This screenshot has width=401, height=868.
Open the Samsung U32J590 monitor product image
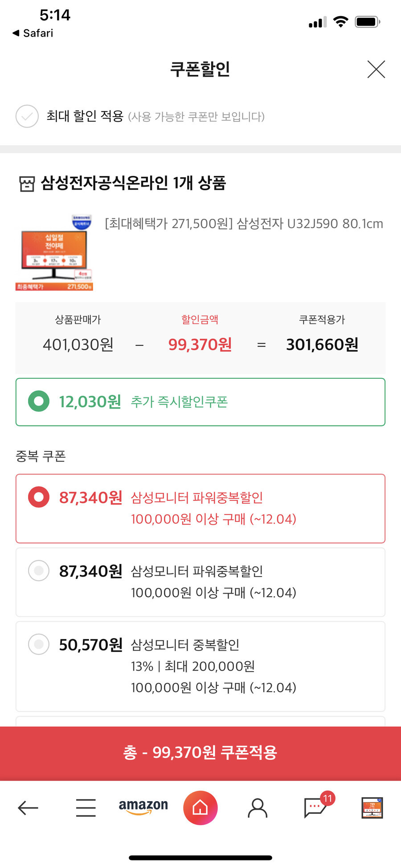point(54,252)
